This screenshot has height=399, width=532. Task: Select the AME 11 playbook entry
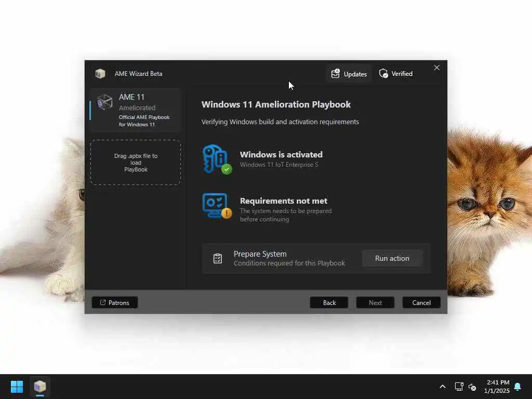point(136,110)
